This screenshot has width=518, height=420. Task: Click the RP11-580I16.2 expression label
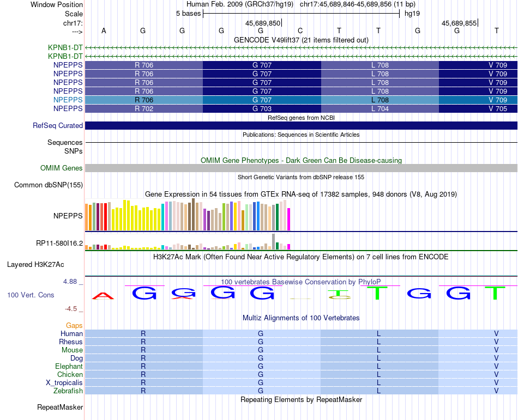[59, 244]
